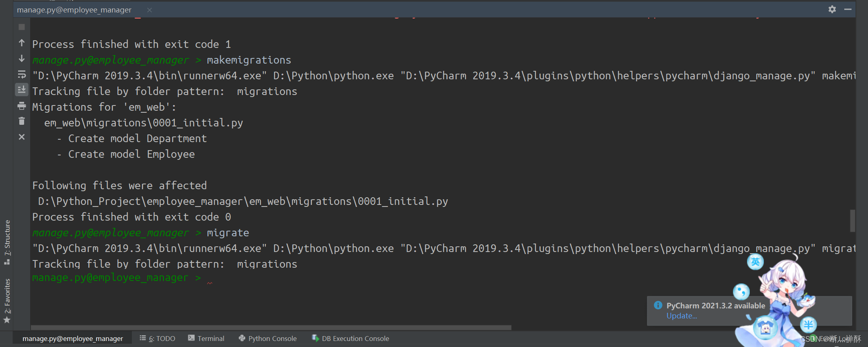The width and height of the screenshot is (868, 347).
Task: Click the stop process icon
Action: [22, 27]
